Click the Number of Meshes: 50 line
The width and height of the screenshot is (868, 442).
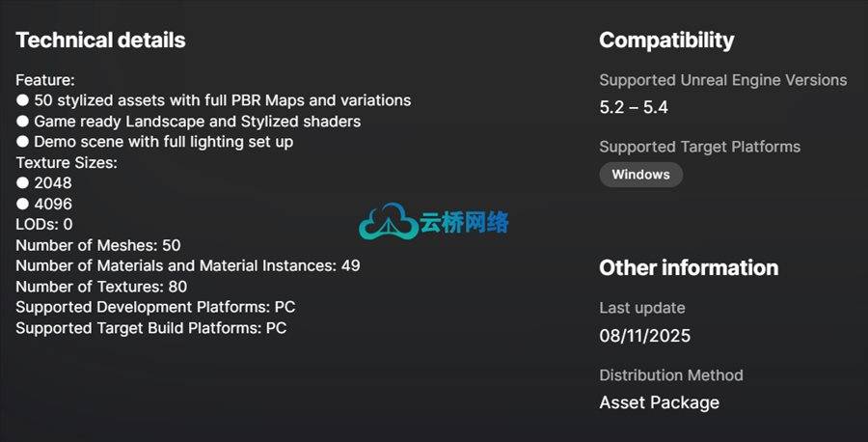(x=98, y=245)
